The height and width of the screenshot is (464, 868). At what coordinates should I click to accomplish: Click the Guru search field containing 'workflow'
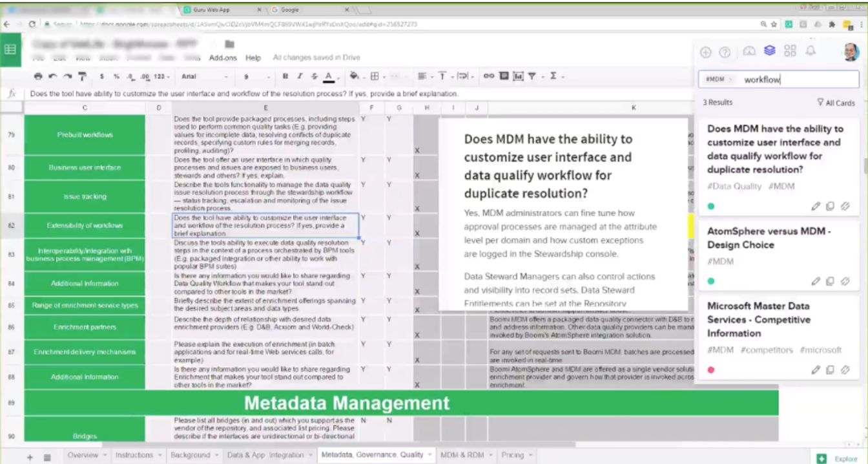[x=778, y=79]
